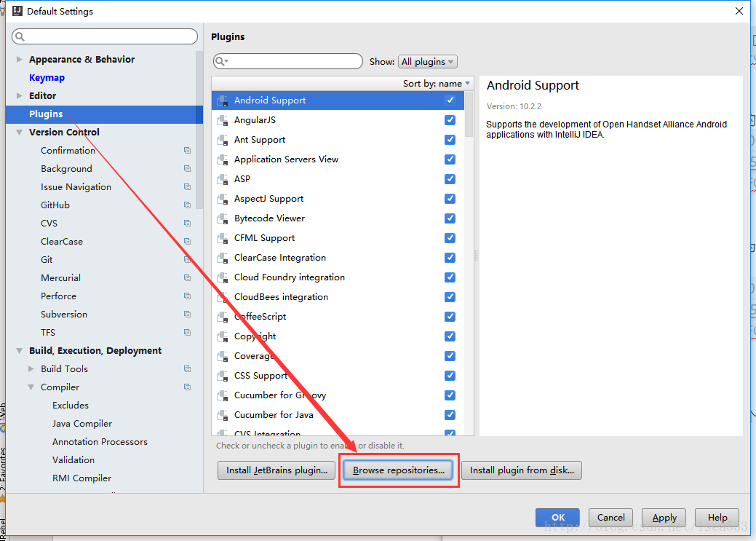Click the project-level icon beside Compiler
This screenshot has height=541, width=756.
[x=187, y=387]
